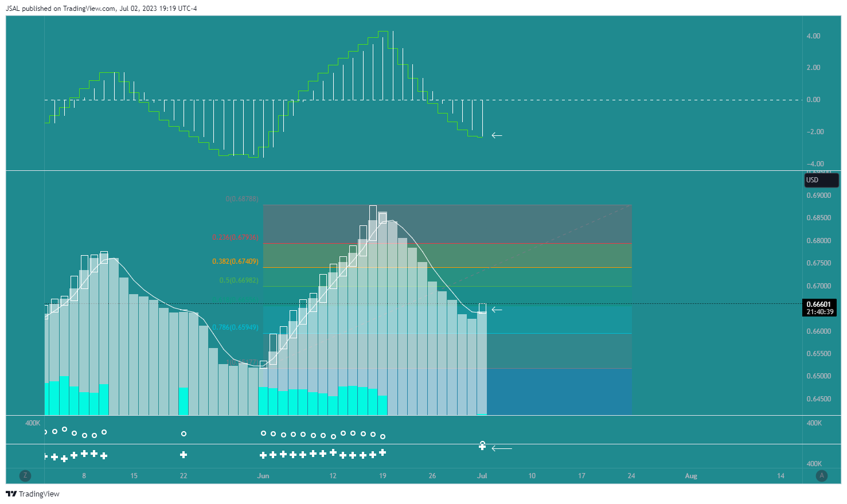This screenshot has height=504, width=847.
Task: Click date label 24 on time axis
Action: coord(631,476)
